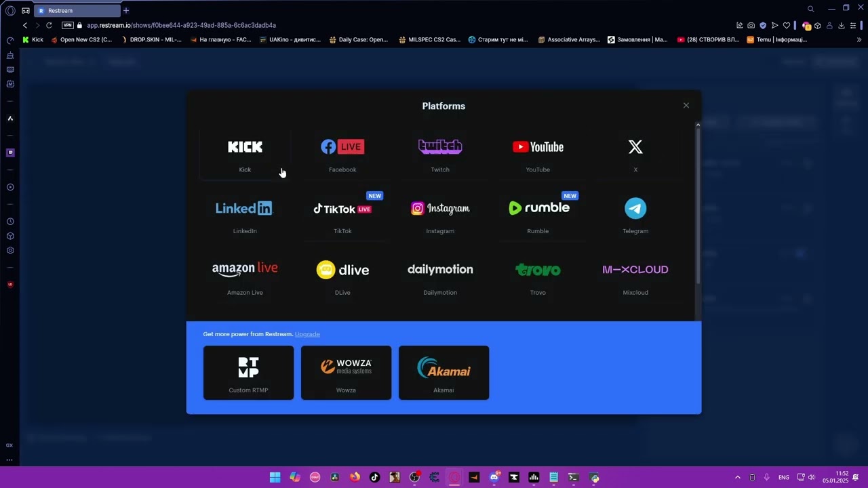The image size is (868, 488).
Task: Switch to the Restream browser tab
Action: tap(78, 11)
